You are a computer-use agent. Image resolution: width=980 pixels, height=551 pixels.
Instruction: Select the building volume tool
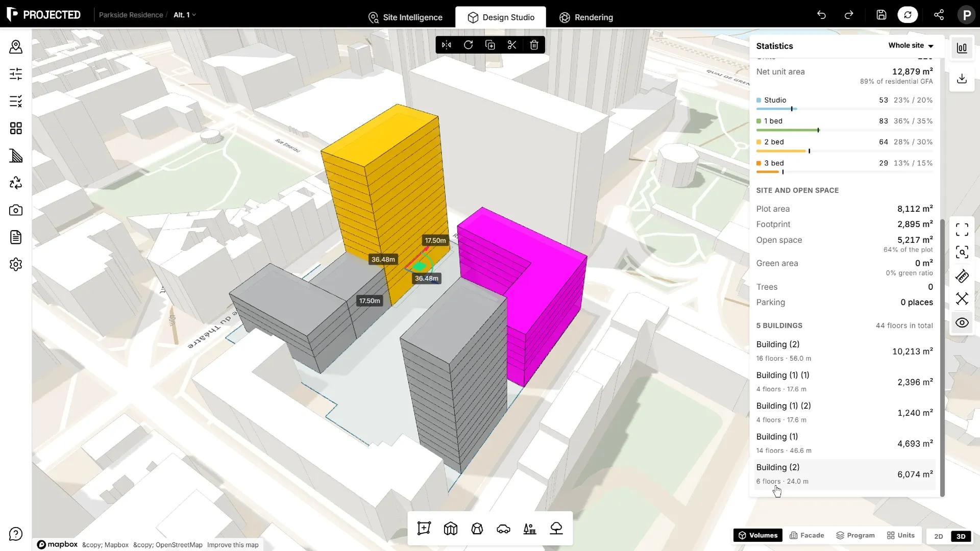click(451, 529)
